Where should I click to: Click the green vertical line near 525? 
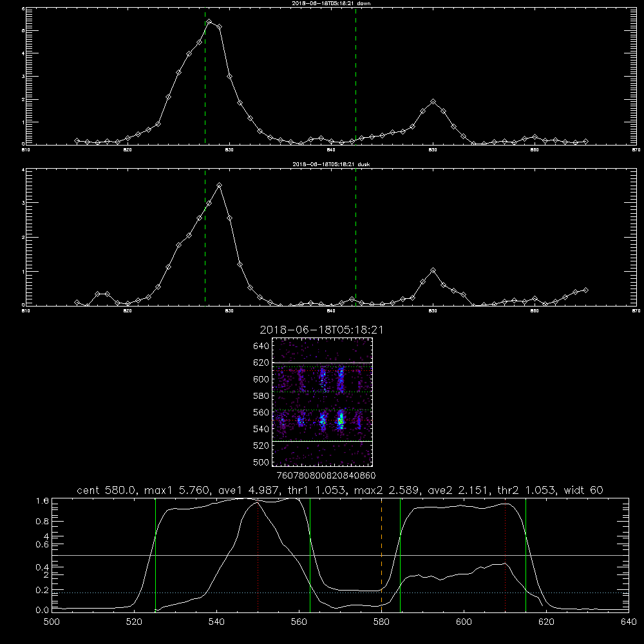click(x=156, y=554)
